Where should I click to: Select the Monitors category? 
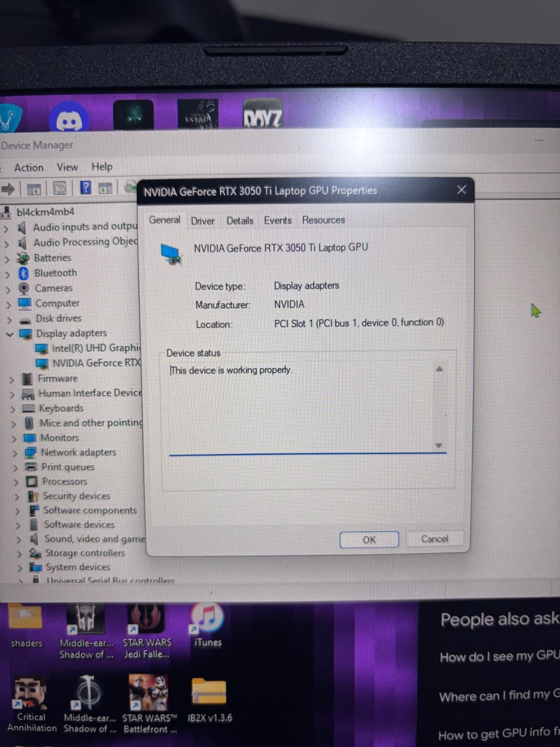coord(59,438)
